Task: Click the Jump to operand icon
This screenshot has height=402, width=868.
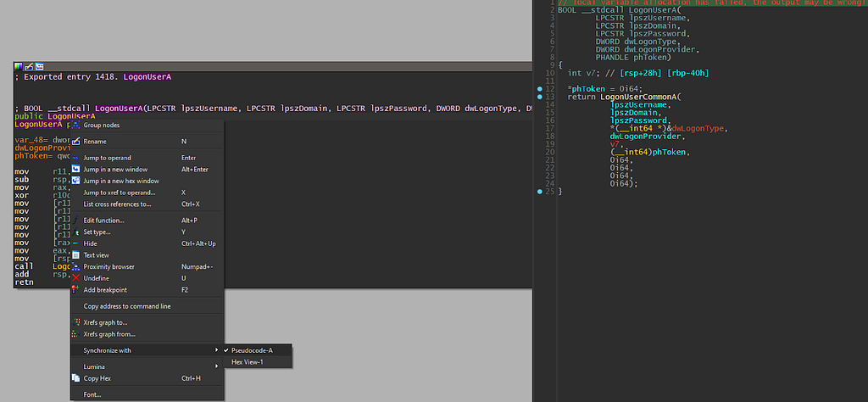Action: pos(76,158)
